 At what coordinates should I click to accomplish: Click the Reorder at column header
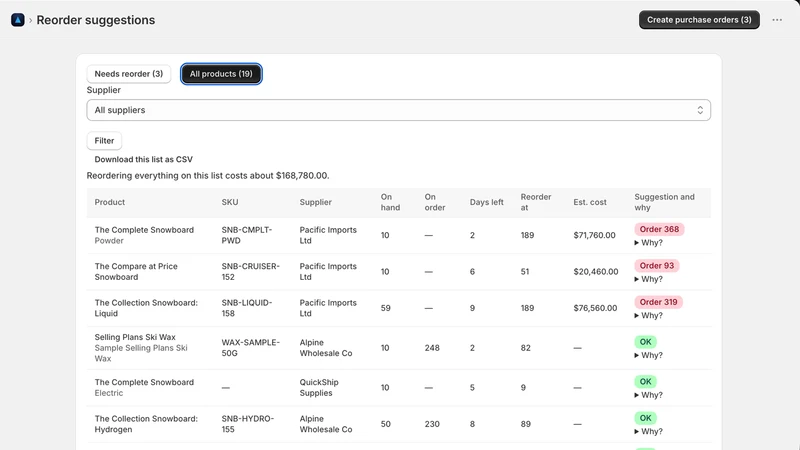(536, 202)
